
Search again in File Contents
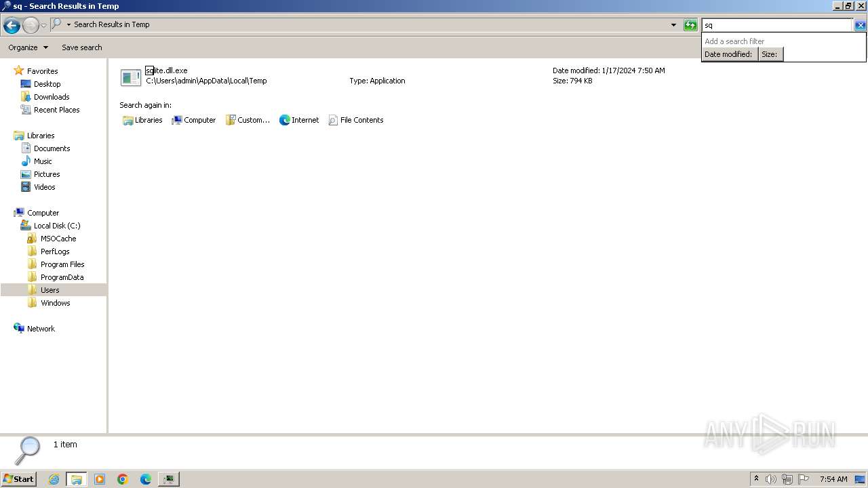coord(356,120)
